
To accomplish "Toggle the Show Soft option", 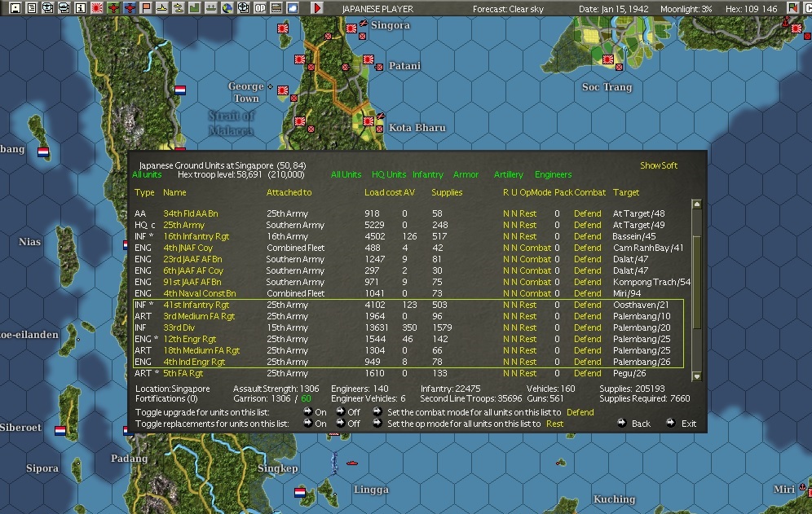I will point(658,165).
